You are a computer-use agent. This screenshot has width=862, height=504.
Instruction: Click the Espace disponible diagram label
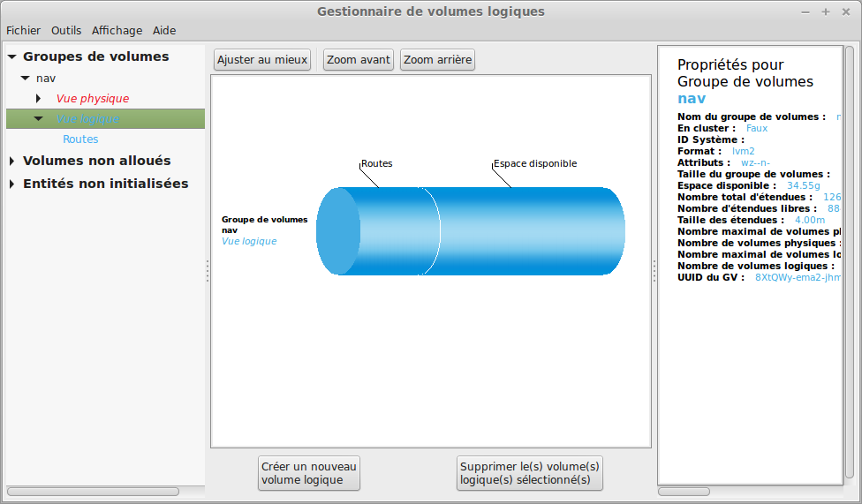coord(535,163)
